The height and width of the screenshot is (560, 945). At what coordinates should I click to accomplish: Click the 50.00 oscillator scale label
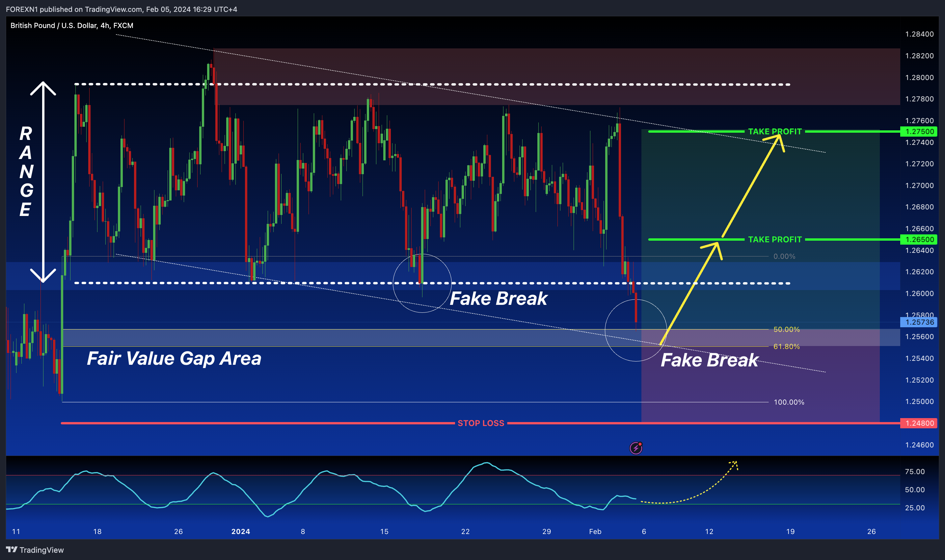915,490
